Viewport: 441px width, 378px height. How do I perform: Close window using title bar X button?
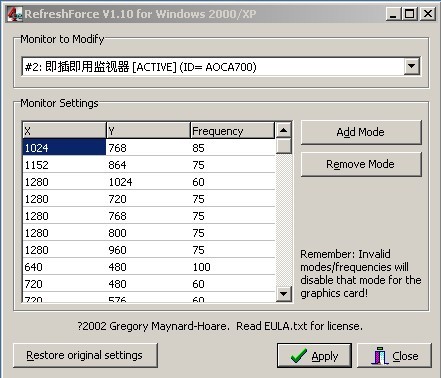(428, 14)
